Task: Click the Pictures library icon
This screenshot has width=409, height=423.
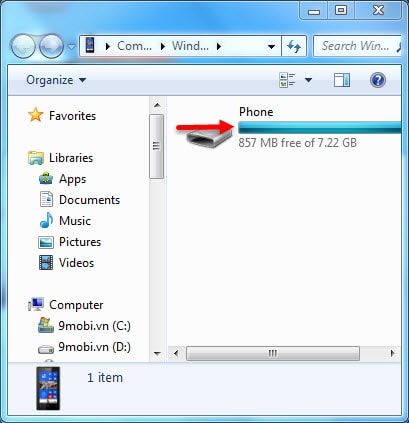Action: (46, 242)
